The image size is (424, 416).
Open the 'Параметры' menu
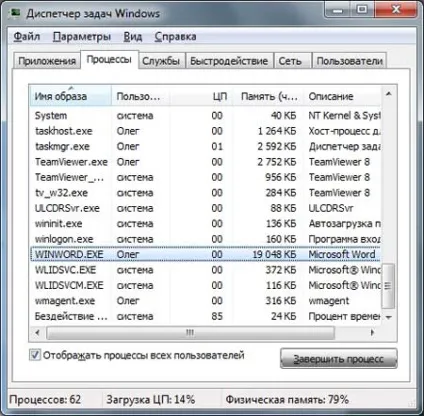[82, 36]
